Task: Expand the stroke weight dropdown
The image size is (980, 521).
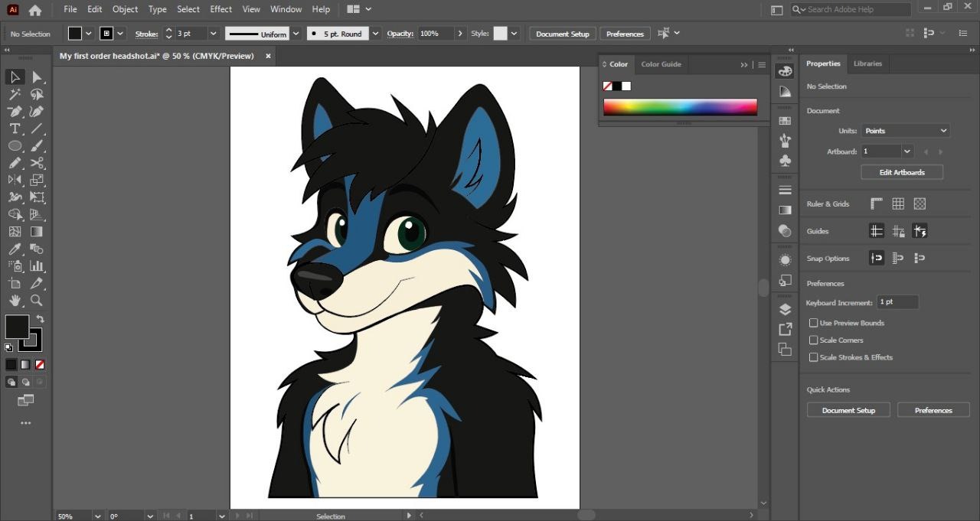Action: (213, 34)
